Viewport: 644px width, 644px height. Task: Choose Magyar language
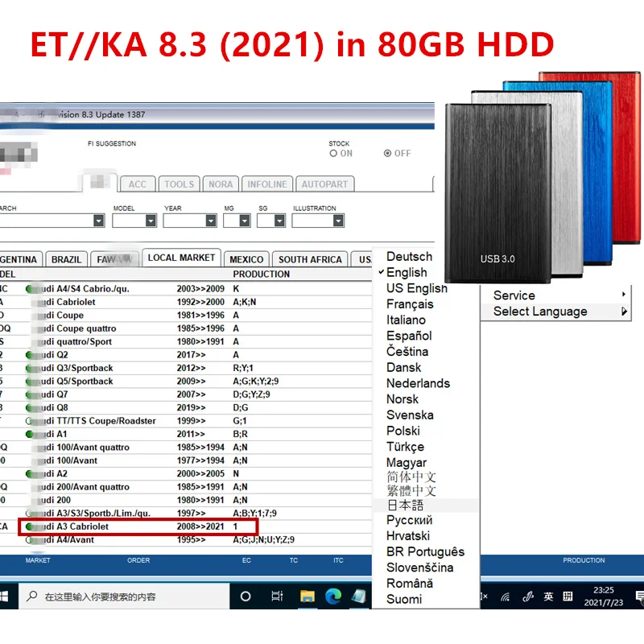coord(407,462)
